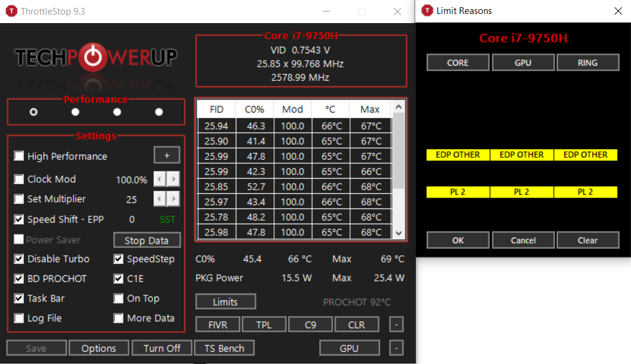The width and height of the screenshot is (631, 364).
Task: Click the plus button beside High Performance
Action: pos(167,155)
